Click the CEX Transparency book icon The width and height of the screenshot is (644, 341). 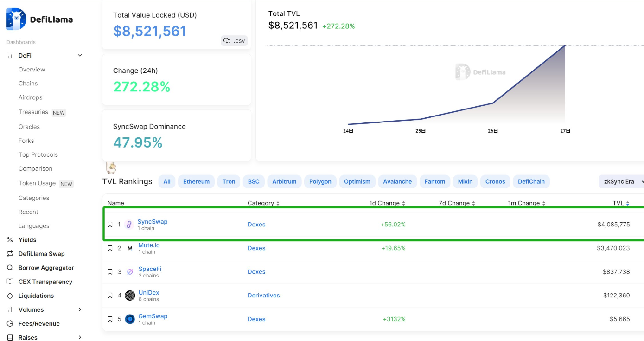10,282
